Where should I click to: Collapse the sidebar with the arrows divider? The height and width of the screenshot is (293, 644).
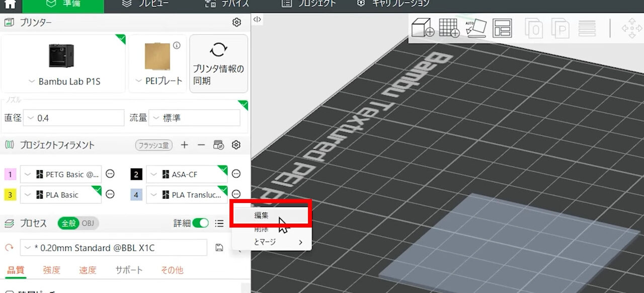pyautogui.click(x=258, y=18)
